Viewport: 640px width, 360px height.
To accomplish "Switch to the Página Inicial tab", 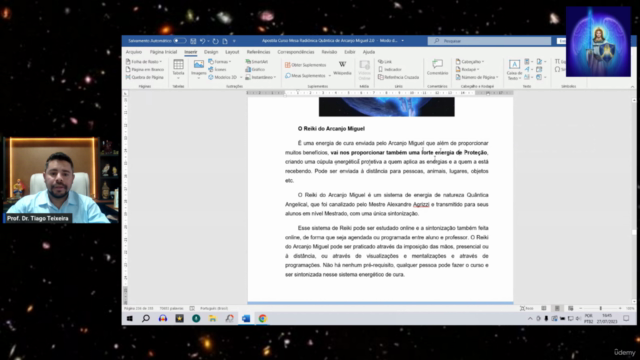I will [163, 52].
